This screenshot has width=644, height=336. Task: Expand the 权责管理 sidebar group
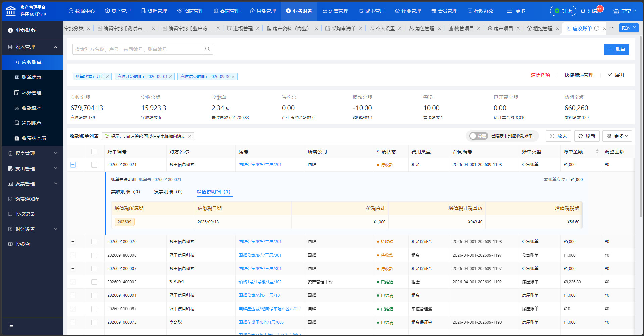pyautogui.click(x=33, y=153)
